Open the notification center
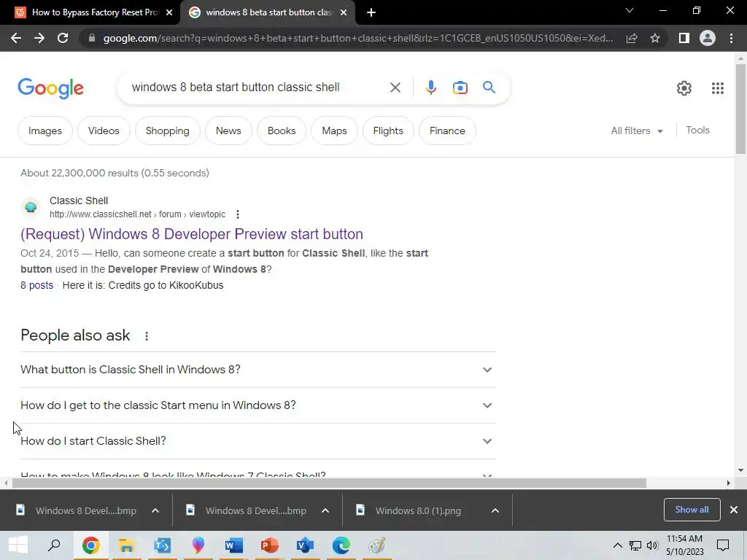Viewport: 747px width, 560px height. [723, 545]
